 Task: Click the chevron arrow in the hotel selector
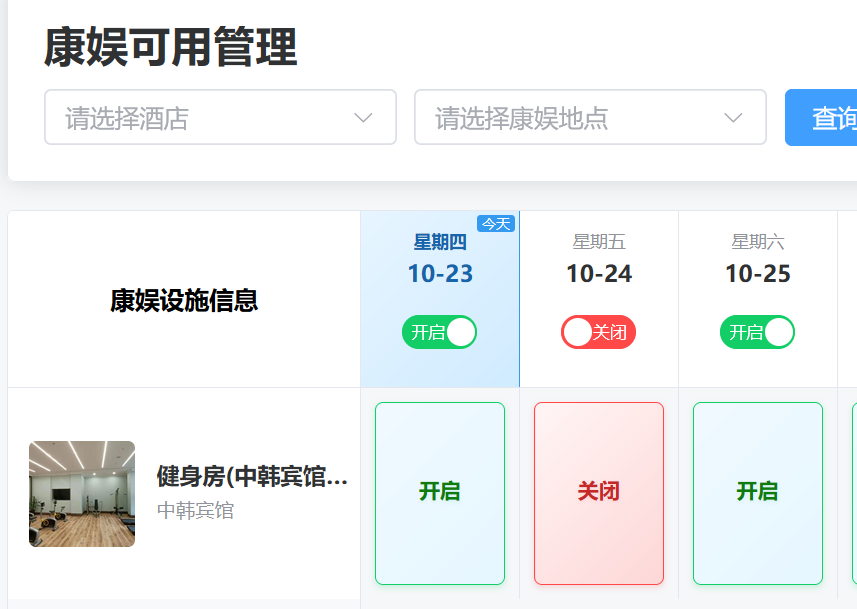[363, 118]
